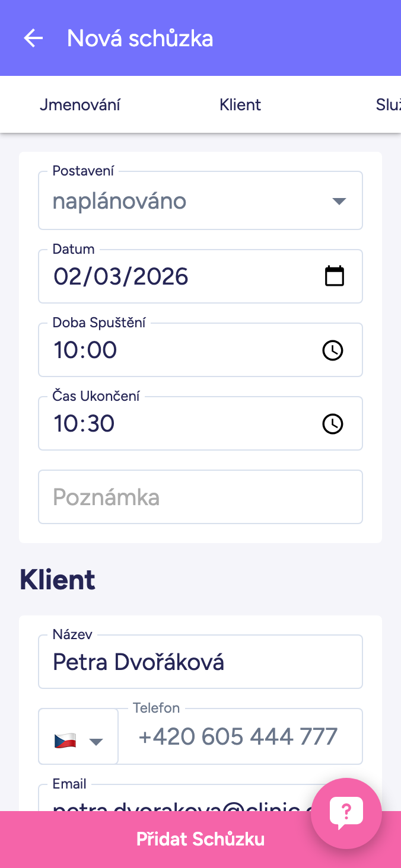This screenshot has height=868, width=401.
Task: Click the Telefon number field
Action: click(238, 737)
